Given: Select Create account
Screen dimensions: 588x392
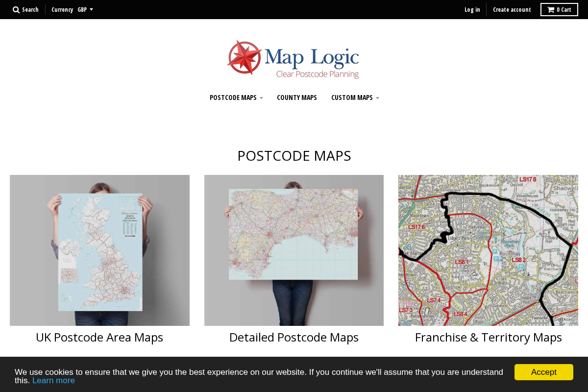Looking at the screenshot, I should pyautogui.click(x=512, y=9).
